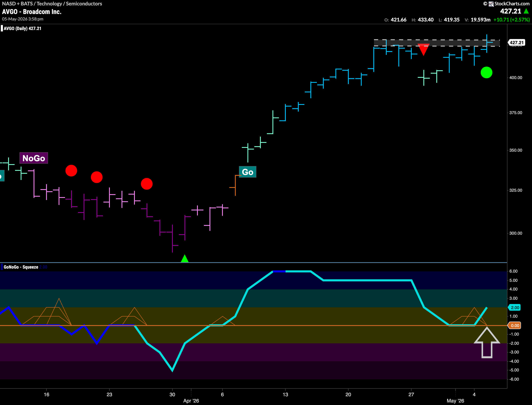The height and width of the screenshot is (405, 532).
Task: Click the gray dashed resistance zone band
Action: (x=437, y=43)
